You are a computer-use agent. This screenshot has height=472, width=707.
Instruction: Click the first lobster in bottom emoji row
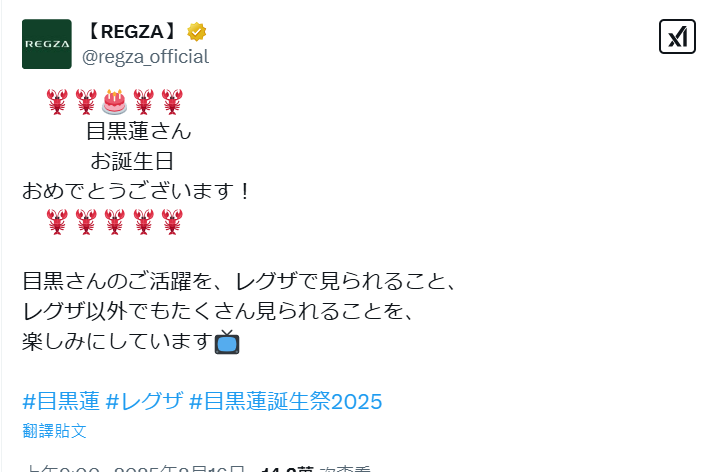(57, 221)
